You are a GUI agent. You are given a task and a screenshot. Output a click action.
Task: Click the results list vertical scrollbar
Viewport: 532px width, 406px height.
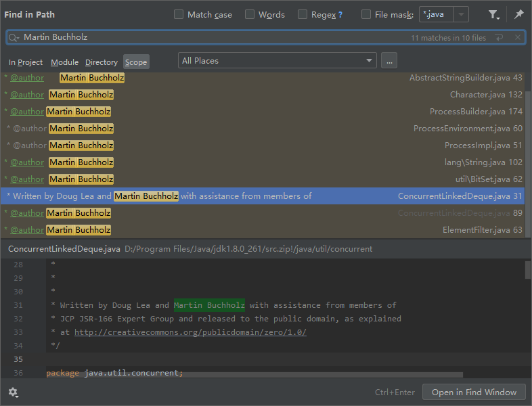pyautogui.click(x=528, y=164)
